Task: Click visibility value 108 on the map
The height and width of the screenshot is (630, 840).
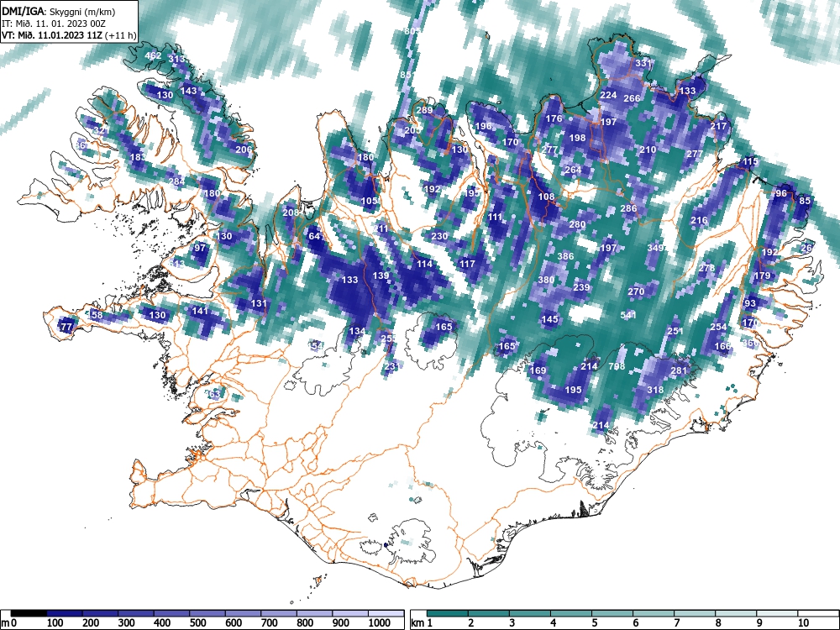Action: pyautogui.click(x=546, y=197)
